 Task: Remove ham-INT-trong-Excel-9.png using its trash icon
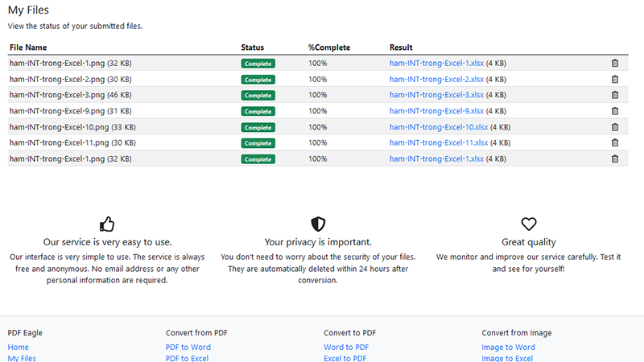coord(615,111)
